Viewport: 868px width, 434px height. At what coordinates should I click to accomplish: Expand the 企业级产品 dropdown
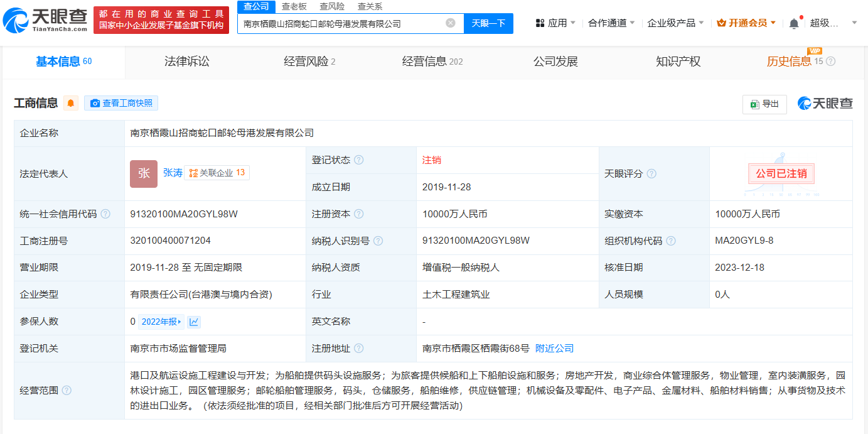675,23
